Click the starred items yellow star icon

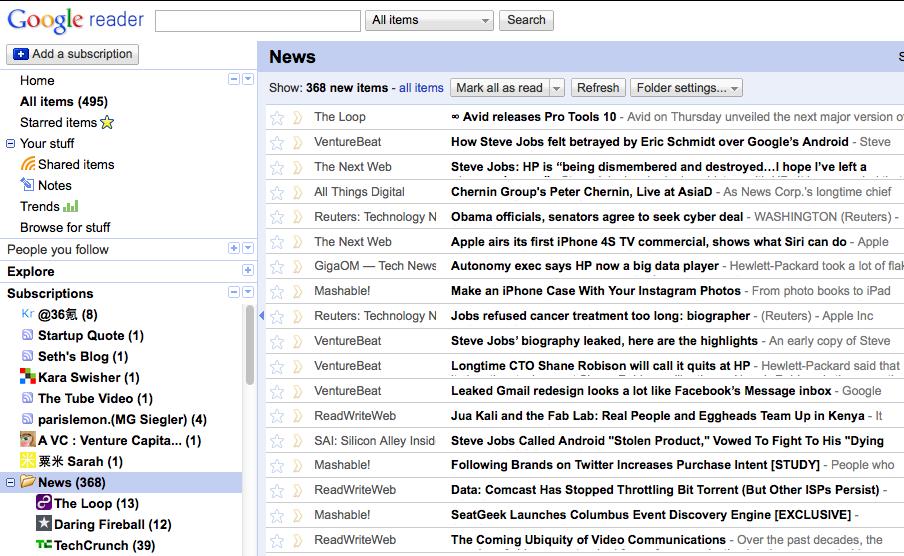tap(107, 122)
